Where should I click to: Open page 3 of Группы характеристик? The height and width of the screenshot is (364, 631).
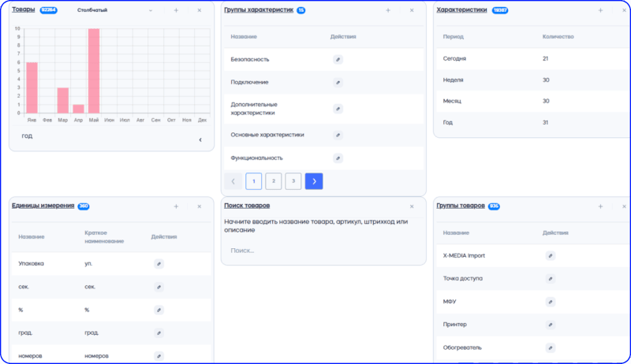point(293,181)
